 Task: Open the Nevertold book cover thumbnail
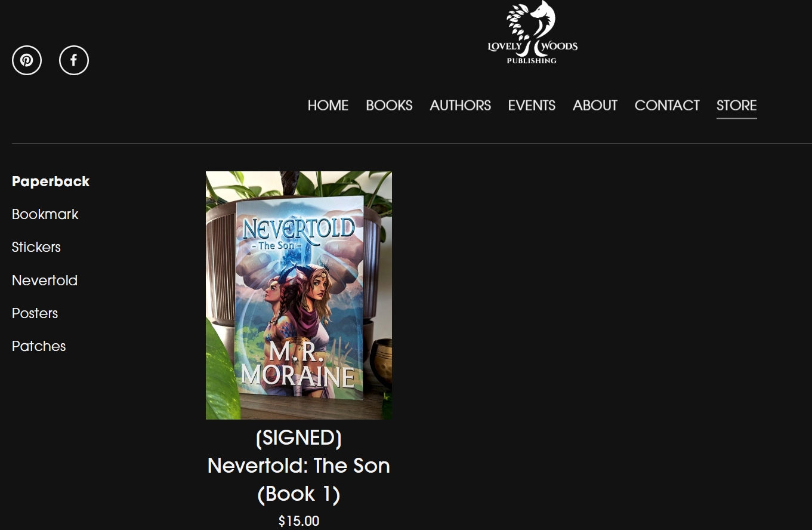299,295
